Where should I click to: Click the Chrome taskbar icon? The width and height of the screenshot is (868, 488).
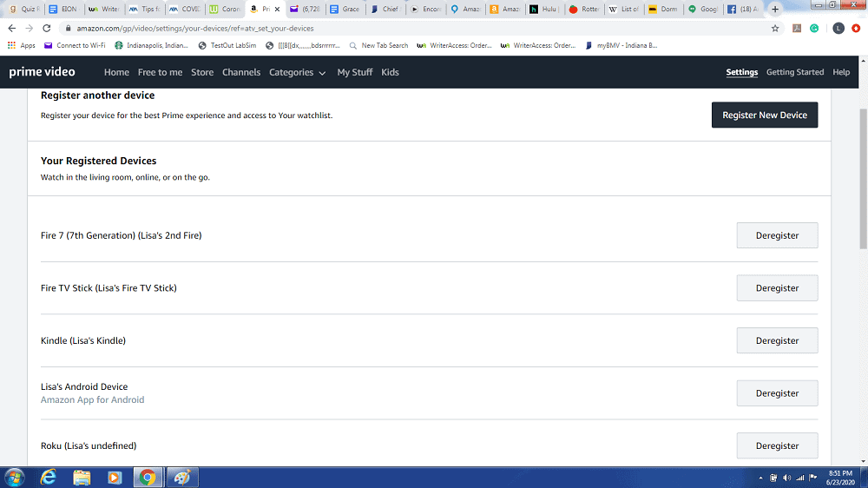click(148, 478)
